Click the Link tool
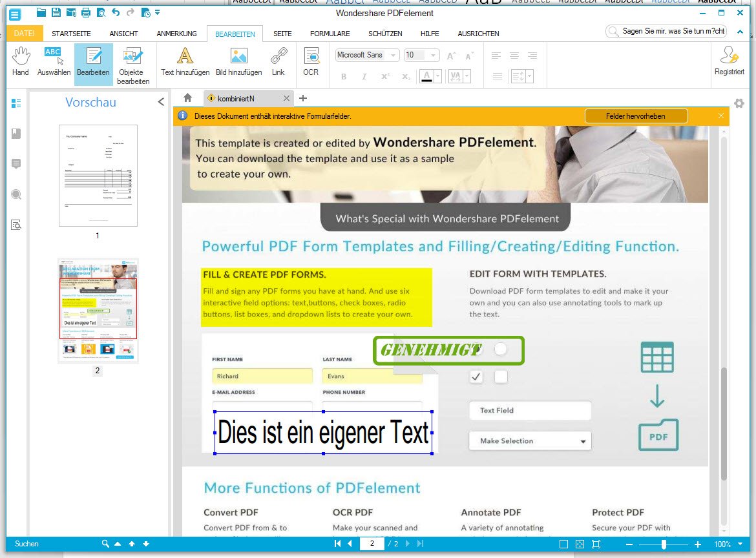 (x=278, y=62)
